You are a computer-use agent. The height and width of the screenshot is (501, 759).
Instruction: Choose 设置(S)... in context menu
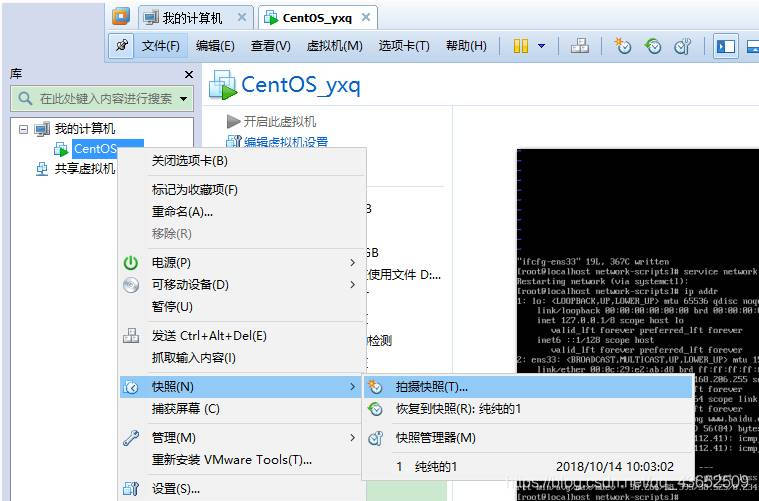(x=242, y=489)
